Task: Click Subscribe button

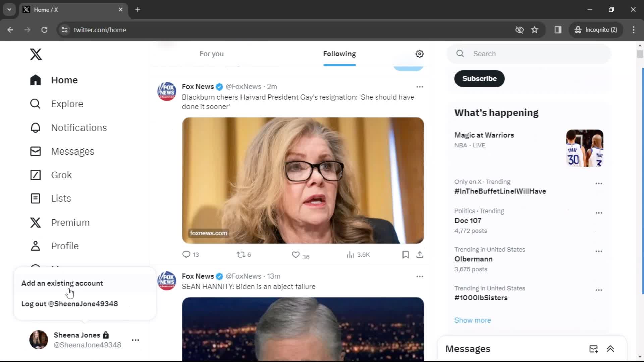Action: click(x=479, y=78)
